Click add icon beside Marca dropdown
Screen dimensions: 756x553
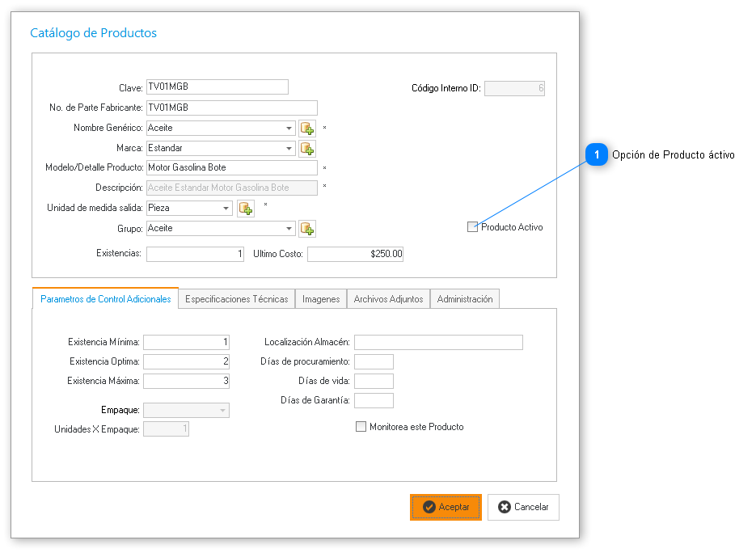pyautogui.click(x=307, y=148)
